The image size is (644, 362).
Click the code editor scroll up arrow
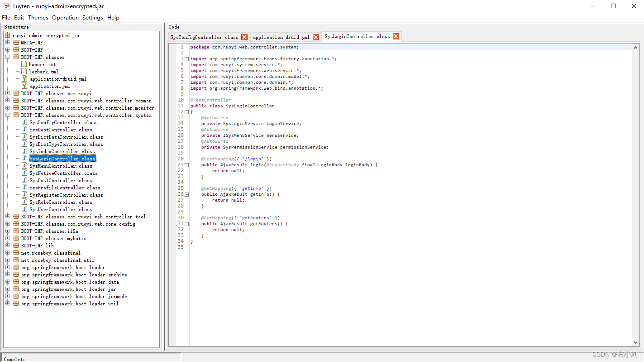[x=636, y=48]
